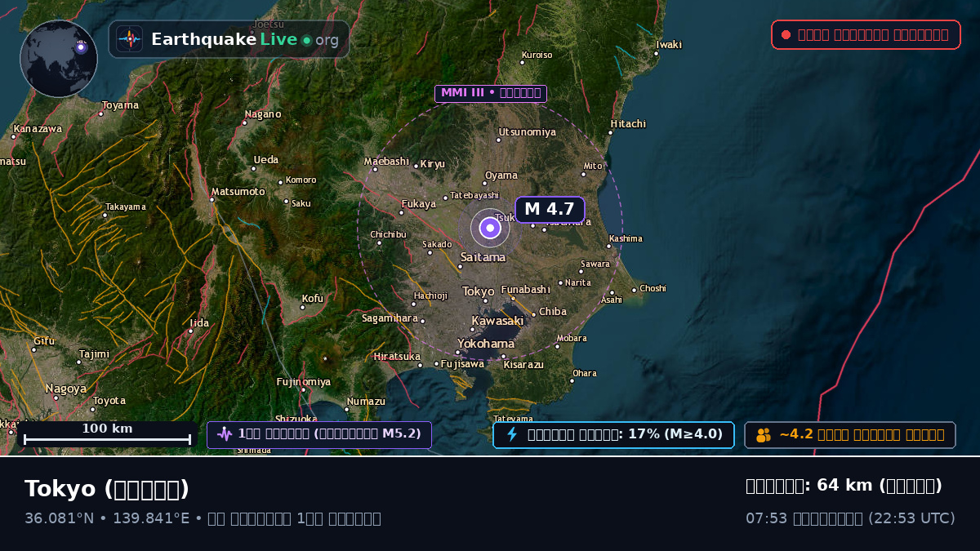Image resolution: width=980 pixels, height=551 pixels.
Task: Click the 07:53 (22:53 UTC) time text
Action: pos(850,518)
